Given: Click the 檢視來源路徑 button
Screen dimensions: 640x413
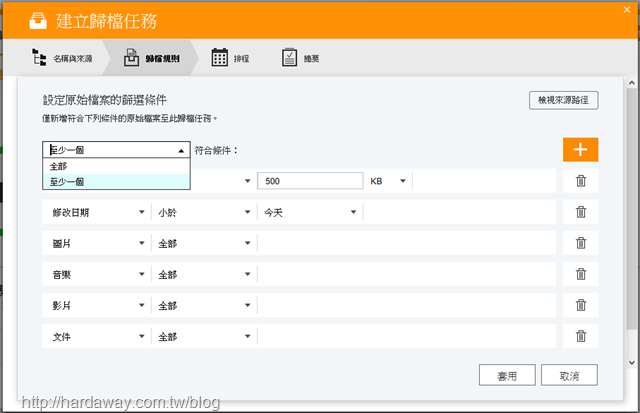Looking at the screenshot, I should tap(564, 100).
